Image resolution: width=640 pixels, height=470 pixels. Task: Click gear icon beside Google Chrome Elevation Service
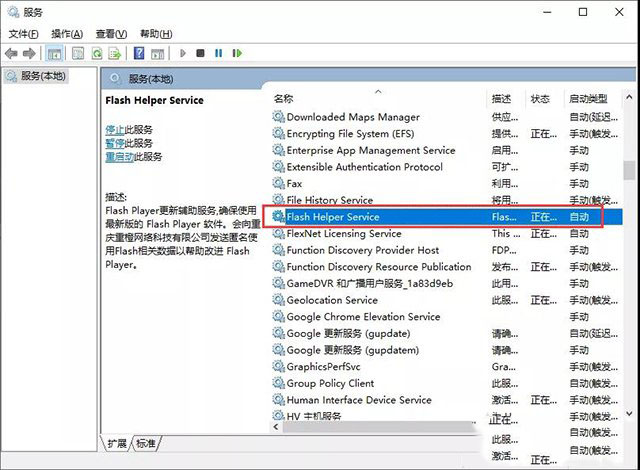(279, 317)
